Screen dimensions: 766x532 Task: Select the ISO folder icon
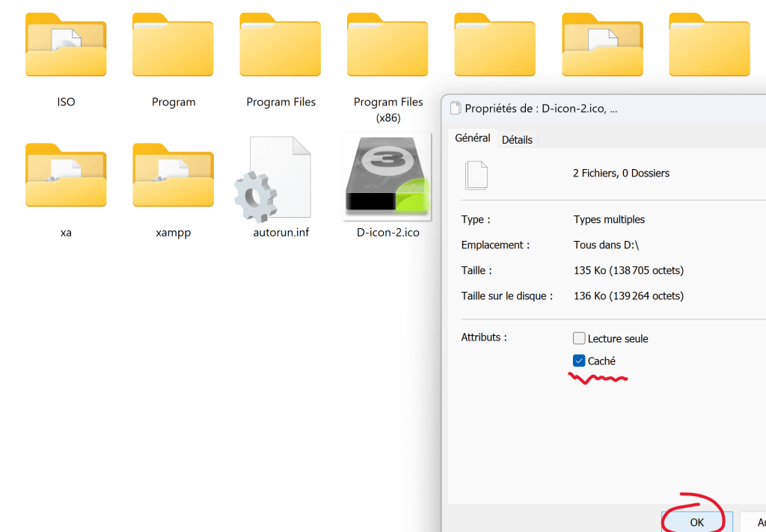66,45
